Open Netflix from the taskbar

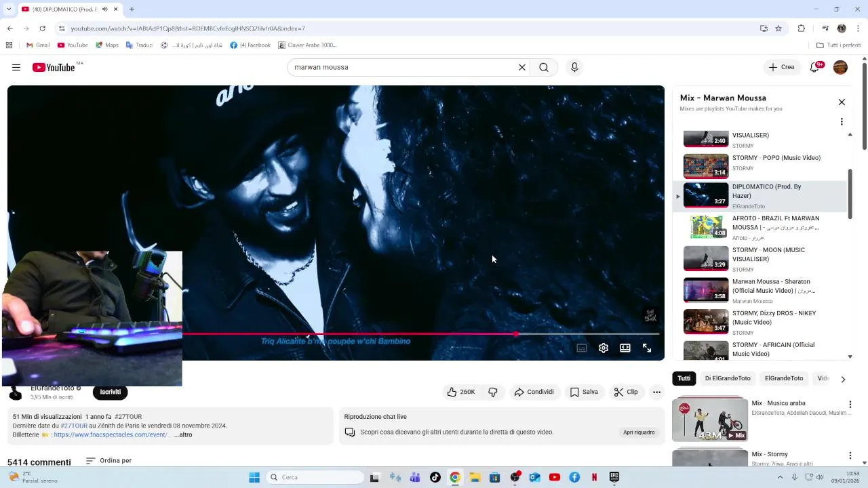click(594, 477)
